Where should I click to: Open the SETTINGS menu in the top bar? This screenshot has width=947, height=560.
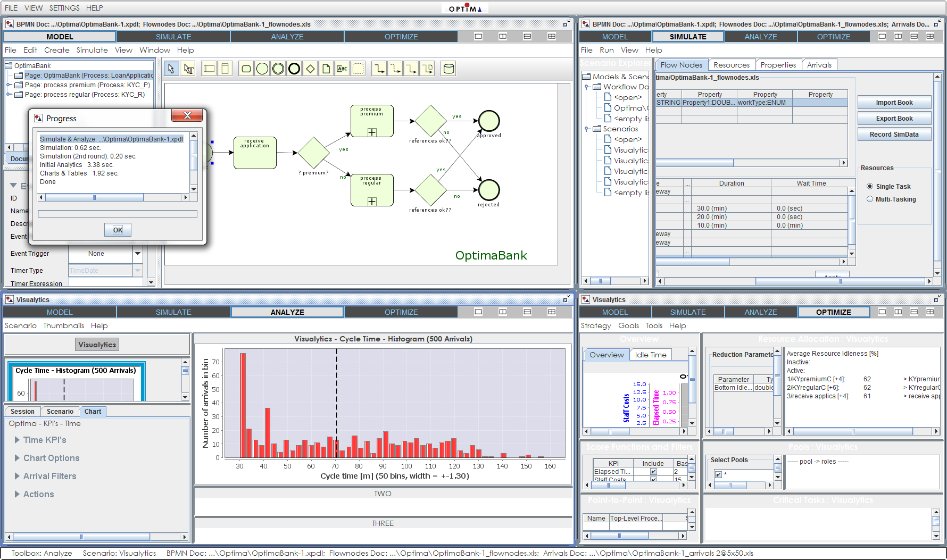coord(64,8)
